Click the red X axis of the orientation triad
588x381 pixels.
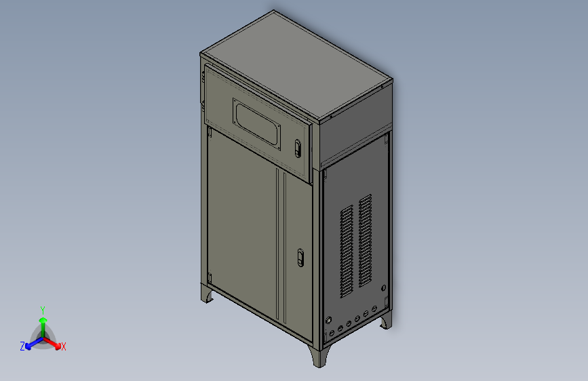tap(54, 344)
